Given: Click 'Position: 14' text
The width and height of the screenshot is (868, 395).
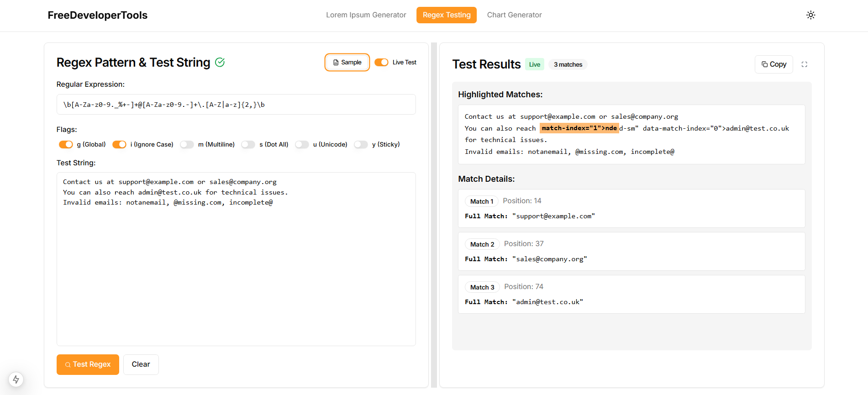Looking at the screenshot, I should click(x=522, y=201).
